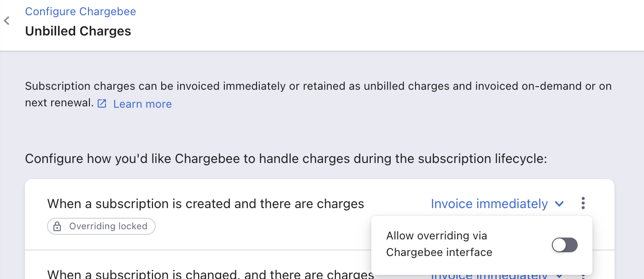Click "When a subscription is changed" row text
644x279 pixels.
(210, 275)
